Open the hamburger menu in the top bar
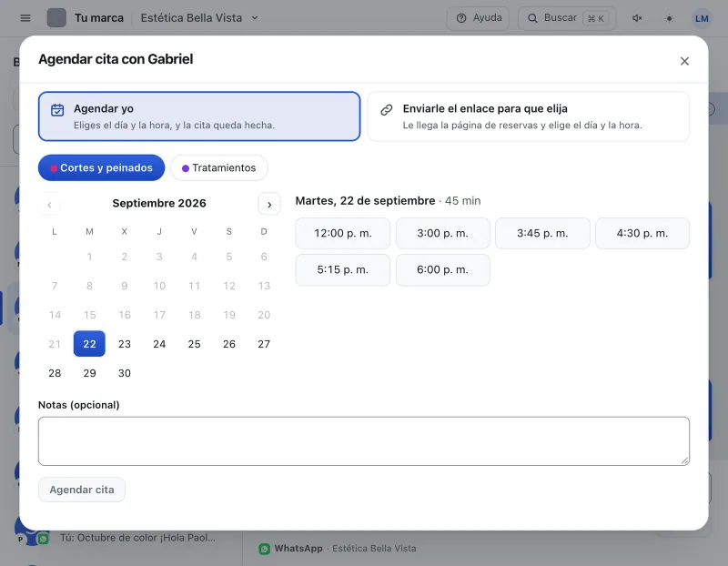This screenshot has width=728, height=566. point(25,18)
